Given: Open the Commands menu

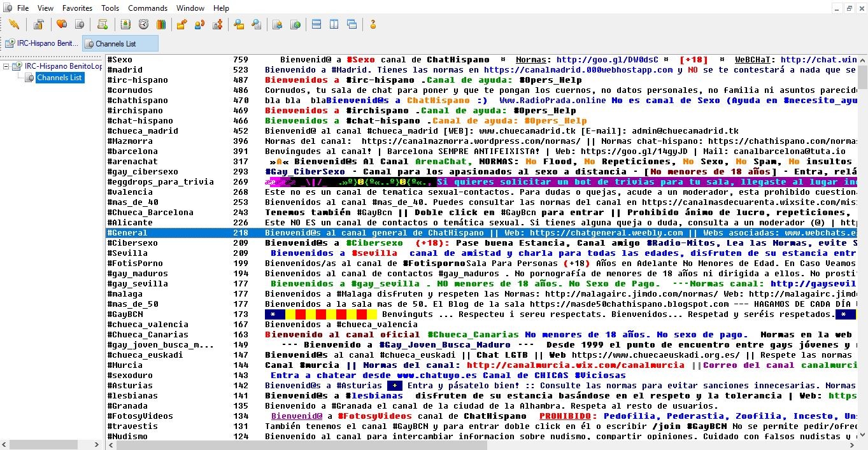Looking at the screenshot, I should tap(148, 8).
